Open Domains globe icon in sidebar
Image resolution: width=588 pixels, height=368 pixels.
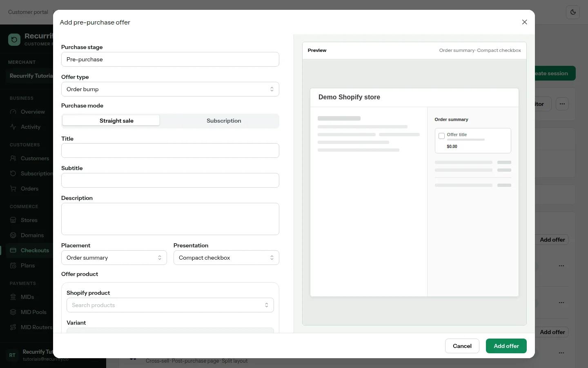click(13, 235)
